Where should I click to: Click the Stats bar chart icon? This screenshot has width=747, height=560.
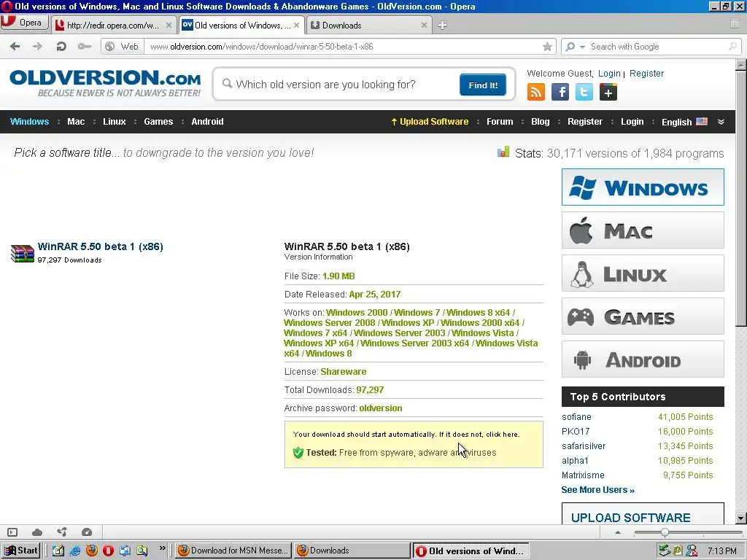click(x=503, y=152)
